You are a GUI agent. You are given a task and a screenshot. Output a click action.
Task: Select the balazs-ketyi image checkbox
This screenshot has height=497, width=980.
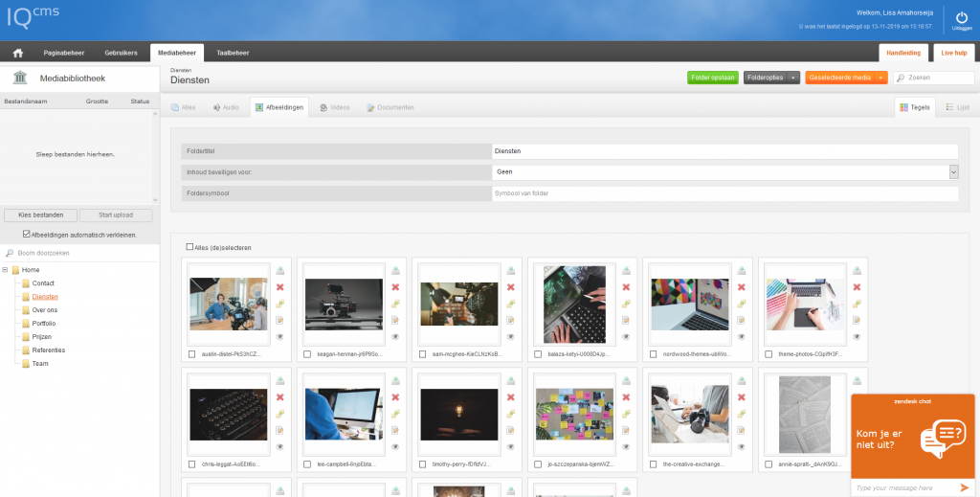click(538, 354)
